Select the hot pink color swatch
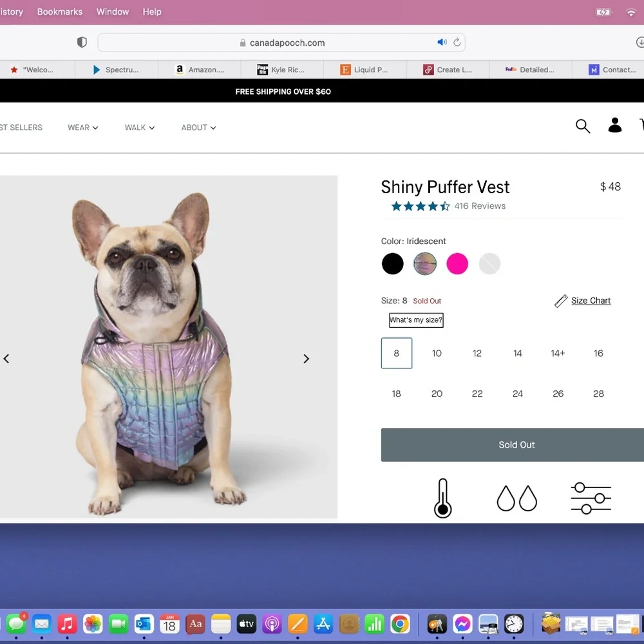 tap(457, 263)
